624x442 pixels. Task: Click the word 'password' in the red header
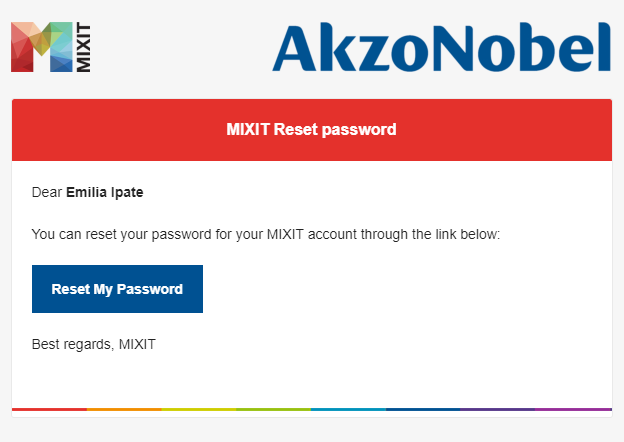pos(359,130)
